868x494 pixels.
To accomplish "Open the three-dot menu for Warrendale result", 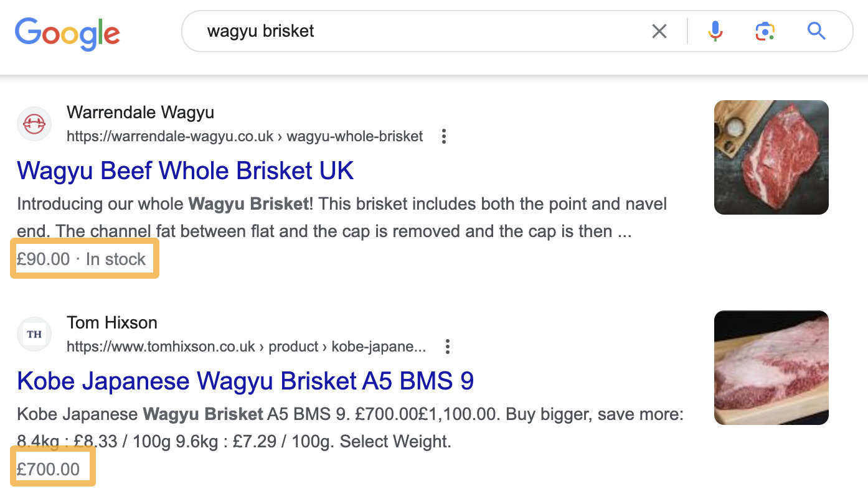I will pyautogui.click(x=443, y=136).
